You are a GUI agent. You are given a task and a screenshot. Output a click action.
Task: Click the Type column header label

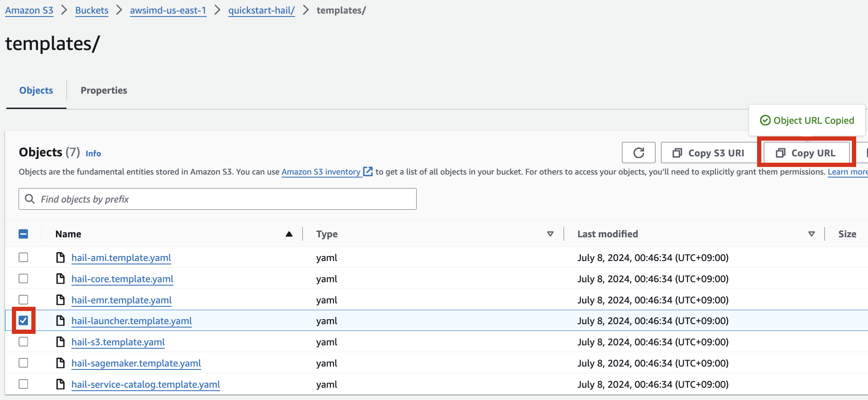point(327,234)
